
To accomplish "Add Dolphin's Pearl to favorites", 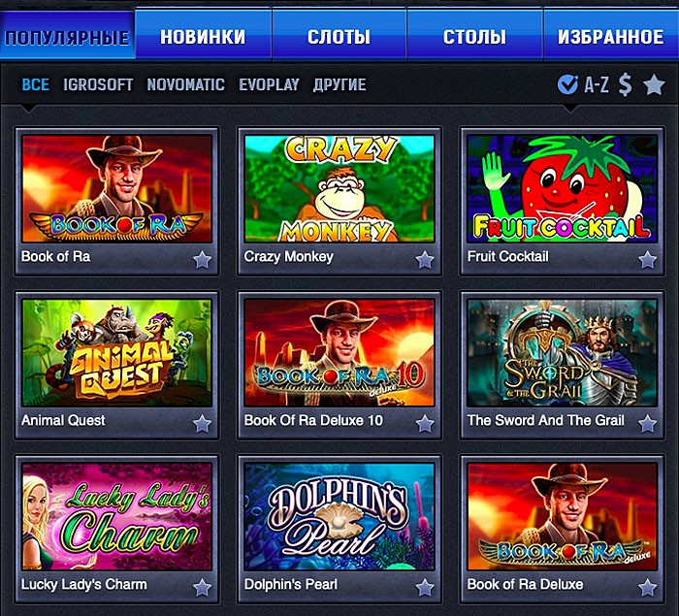I will coord(425,588).
